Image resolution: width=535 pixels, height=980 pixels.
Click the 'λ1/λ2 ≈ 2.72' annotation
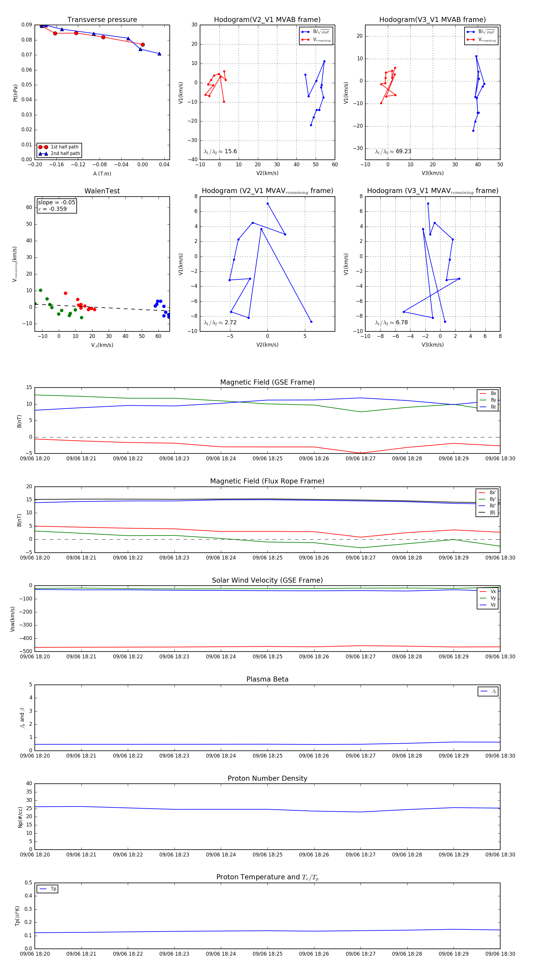tap(220, 323)
